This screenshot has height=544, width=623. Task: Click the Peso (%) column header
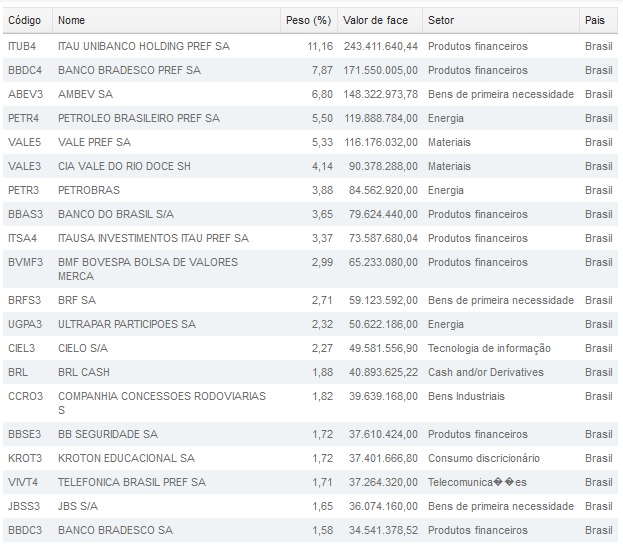[x=308, y=20]
